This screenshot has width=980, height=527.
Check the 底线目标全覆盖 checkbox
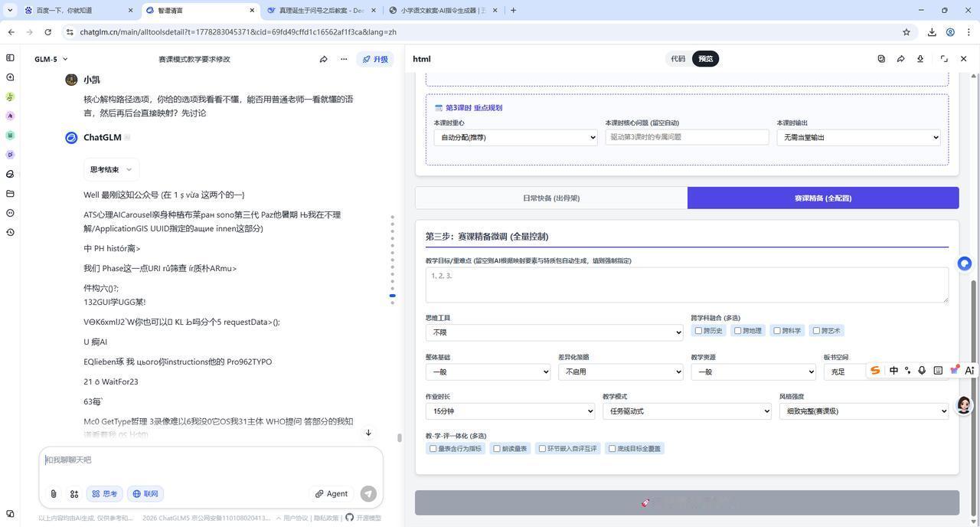(x=612, y=449)
